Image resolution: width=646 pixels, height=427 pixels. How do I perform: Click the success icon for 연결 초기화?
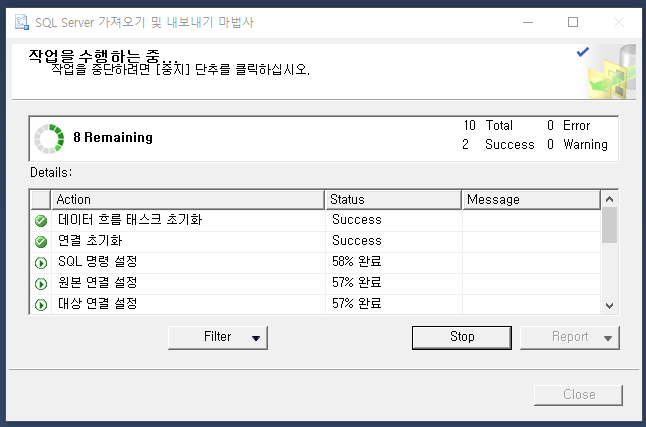(x=41, y=242)
